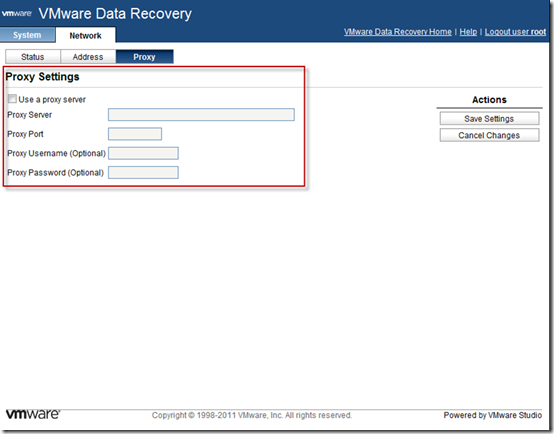
Task: Click the Copyright 1998-2011 VMware notice
Action: (252, 415)
